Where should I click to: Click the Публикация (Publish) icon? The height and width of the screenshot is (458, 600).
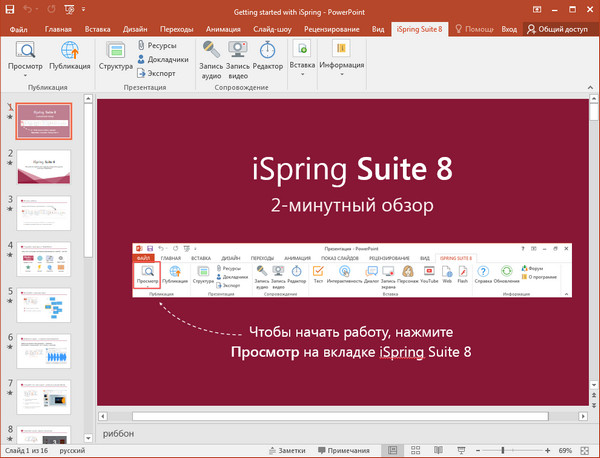click(71, 52)
